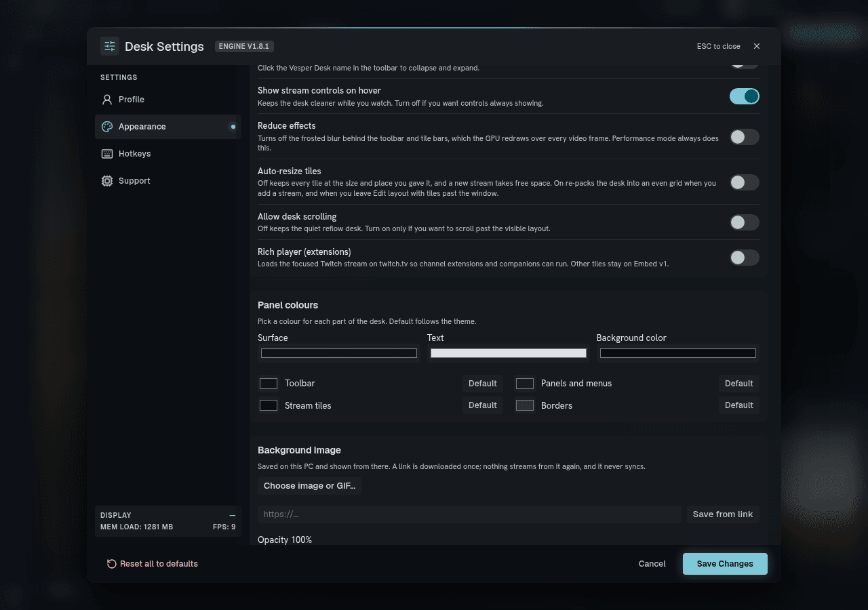Open the Surface colour picker
This screenshot has height=610, width=868.
tap(339, 353)
